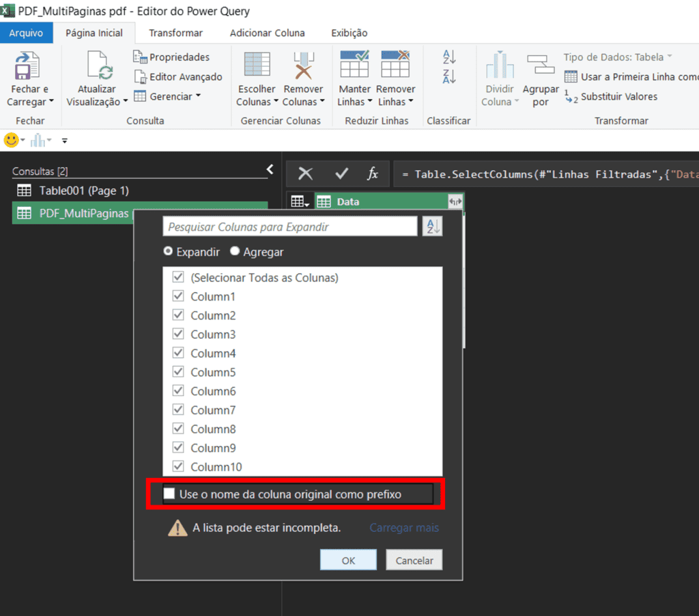The width and height of the screenshot is (699, 616).
Task: Uncheck the Column5 checkbox
Action: click(x=178, y=372)
